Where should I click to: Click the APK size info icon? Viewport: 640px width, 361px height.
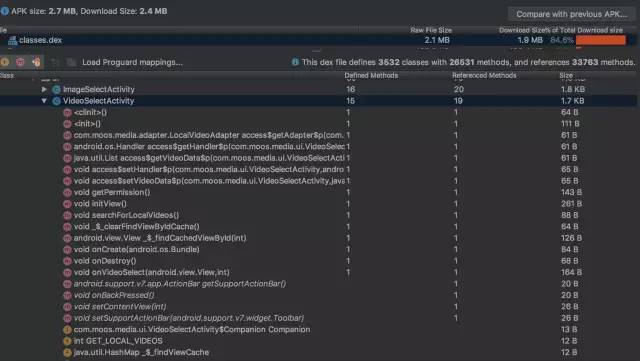[4, 11]
